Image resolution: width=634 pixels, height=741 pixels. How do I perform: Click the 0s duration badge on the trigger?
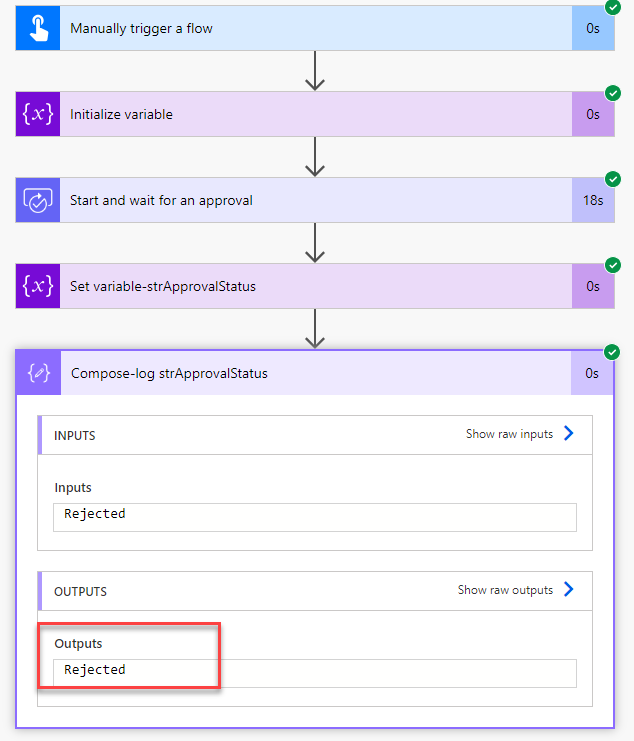tap(593, 28)
